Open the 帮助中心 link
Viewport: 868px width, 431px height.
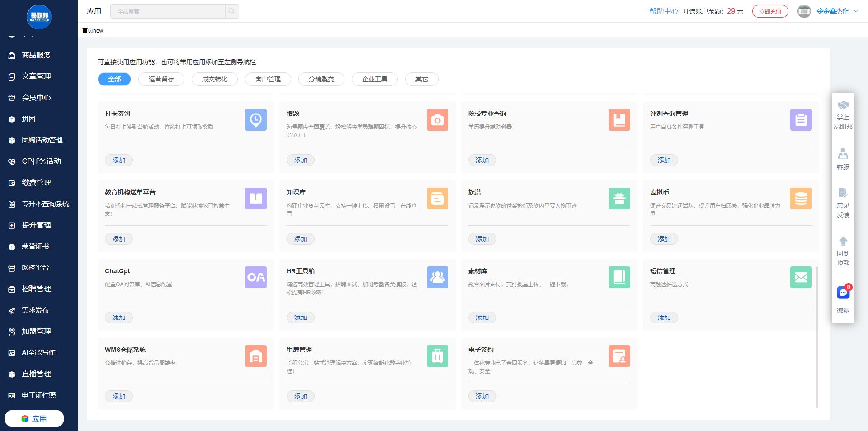pyautogui.click(x=663, y=11)
